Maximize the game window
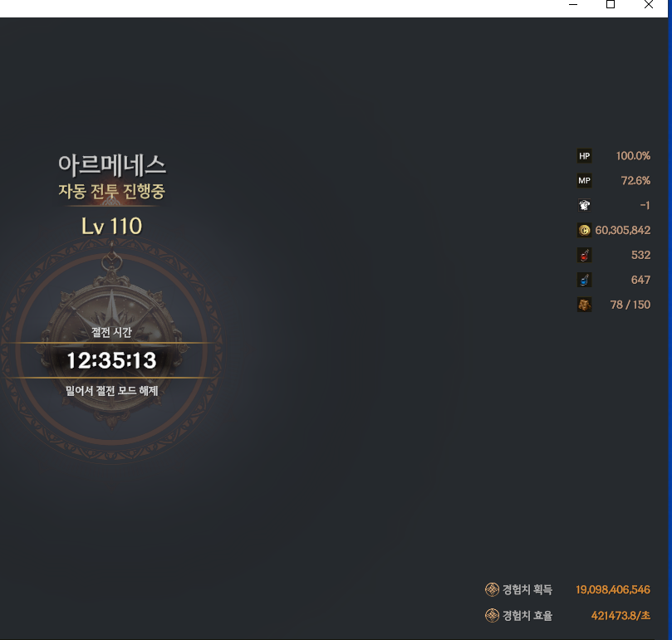672x640 pixels. [x=611, y=5]
